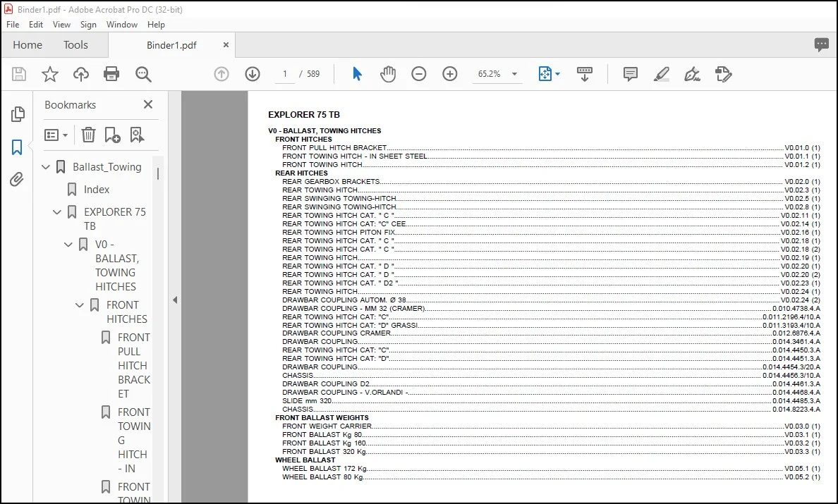This screenshot has width=838, height=504.
Task: Add the document to starred favorites
Action: 50,74
